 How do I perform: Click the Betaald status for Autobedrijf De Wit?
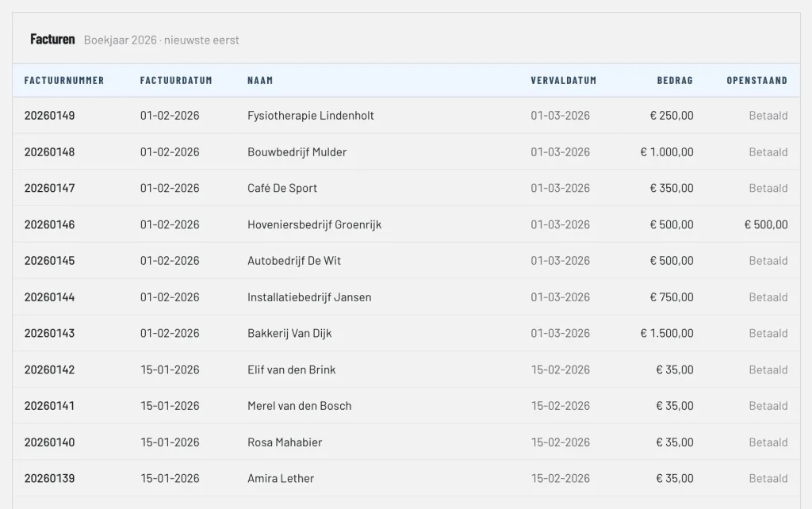(x=768, y=261)
